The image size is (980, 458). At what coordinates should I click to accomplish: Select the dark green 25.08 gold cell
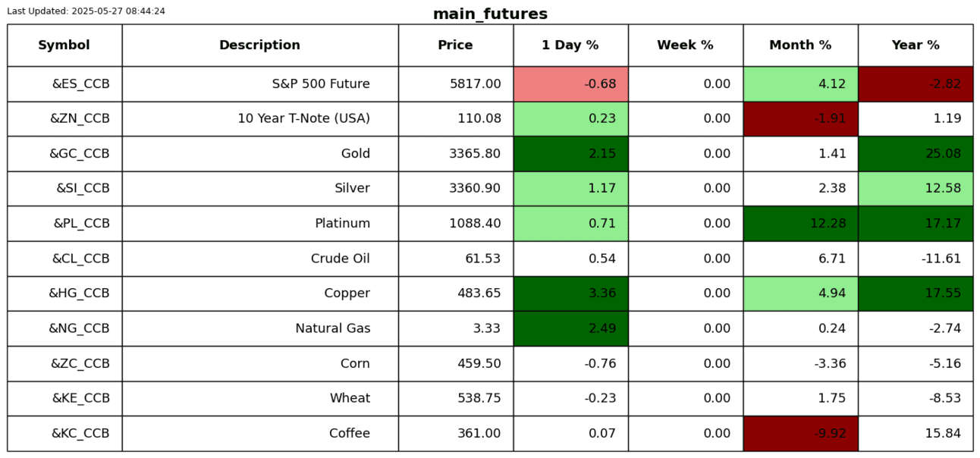(x=915, y=154)
